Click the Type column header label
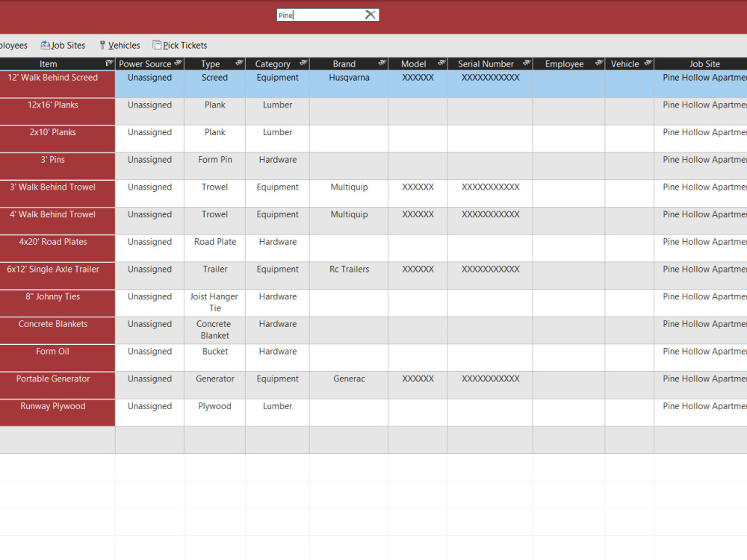This screenshot has width=747, height=560. point(210,63)
